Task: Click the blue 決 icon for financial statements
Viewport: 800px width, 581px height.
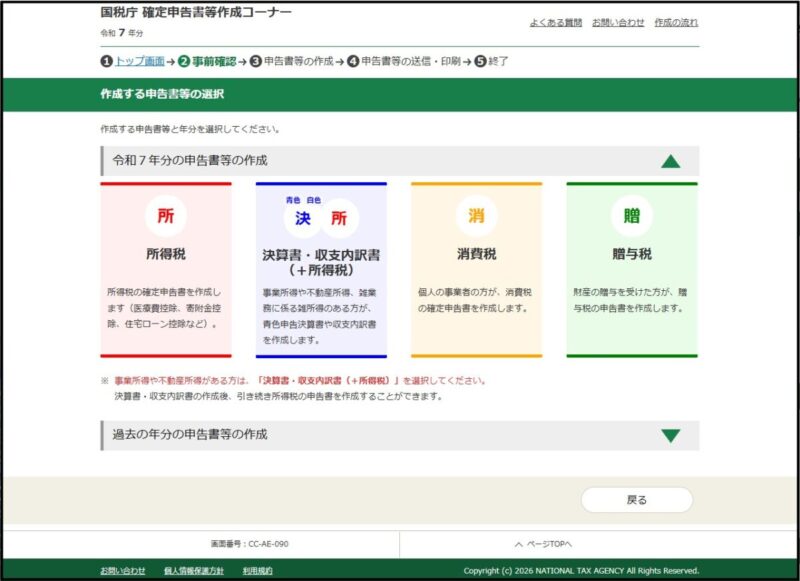Action: coord(303,218)
